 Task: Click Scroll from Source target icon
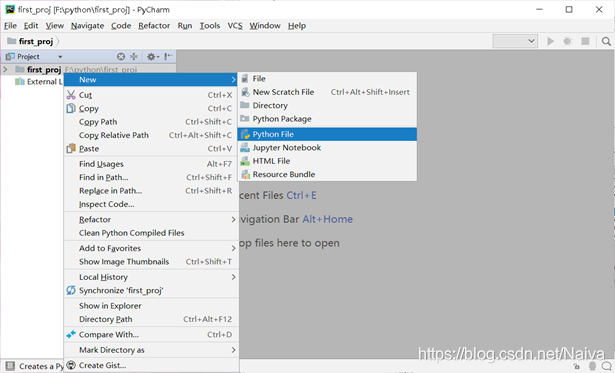[121, 56]
